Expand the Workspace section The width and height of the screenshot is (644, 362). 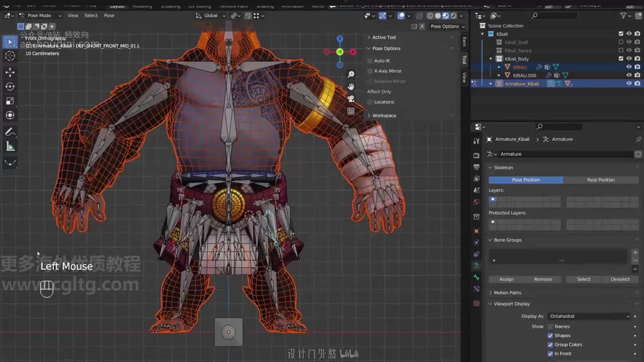click(x=383, y=116)
